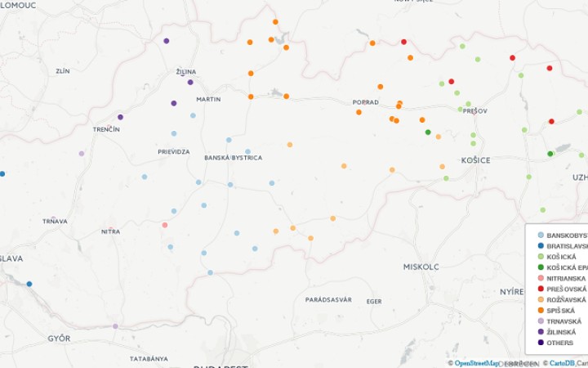Click the Prešovská red legend swatch
This screenshot has height=368, width=588.
click(x=541, y=289)
